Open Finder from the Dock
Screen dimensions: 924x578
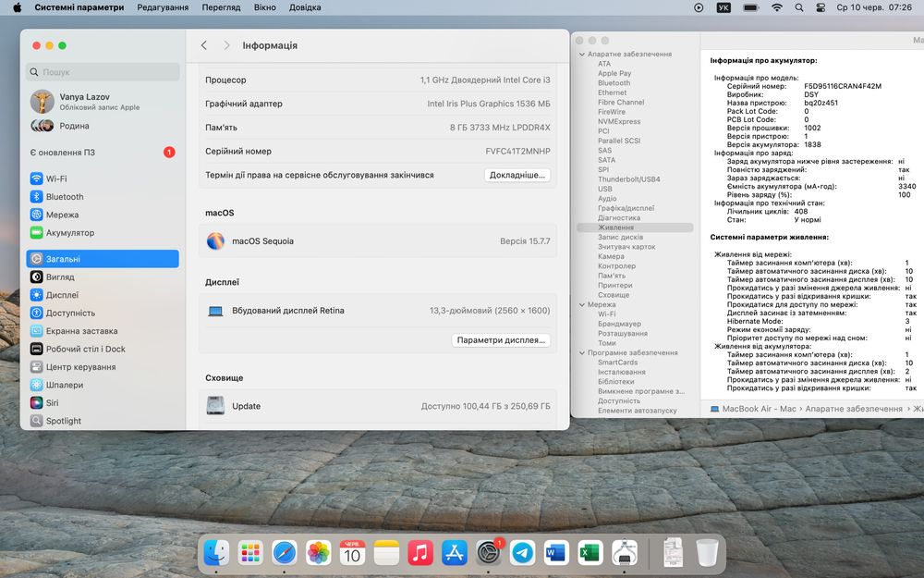(x=216, y=553)
